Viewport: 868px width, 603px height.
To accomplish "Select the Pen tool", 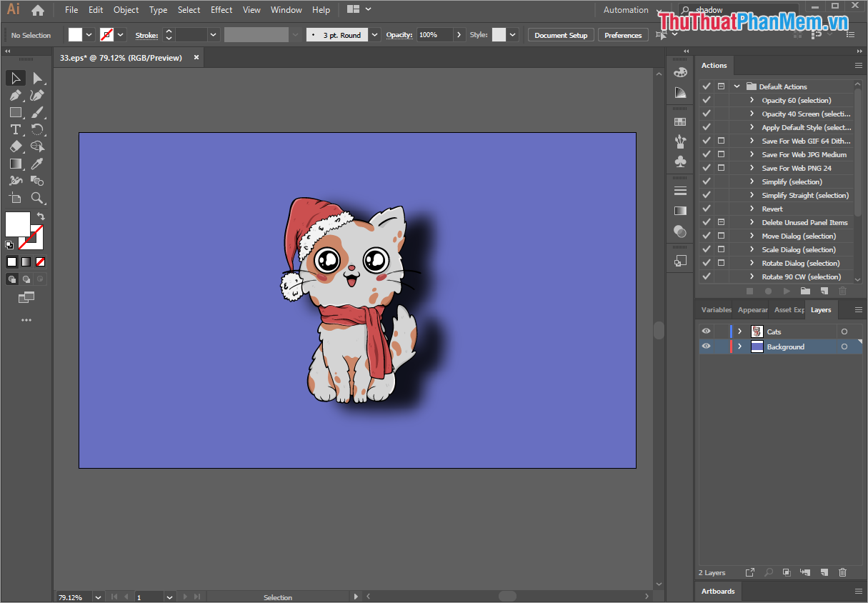I will click(16, 95).
